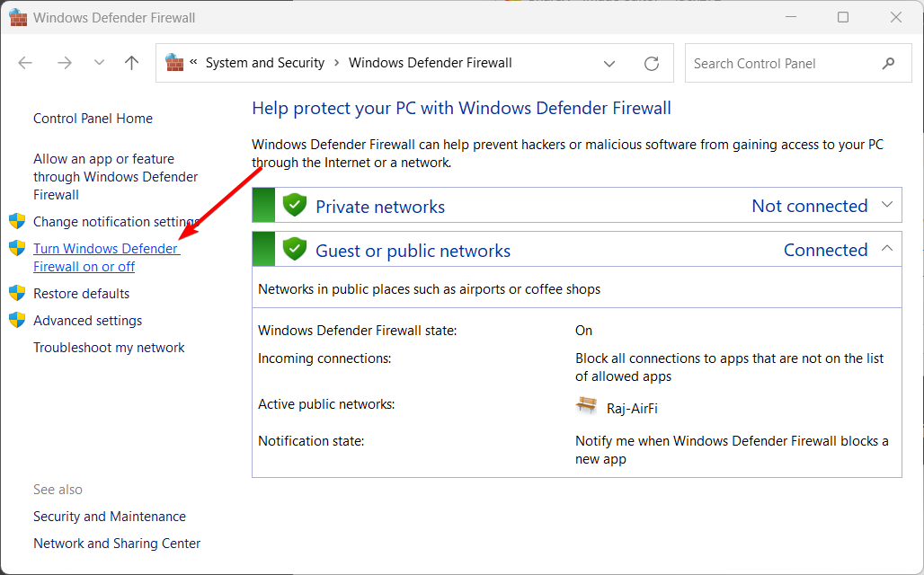Click the Help protect your PC heading
Image resolution: width=924 pixels, height=575 pixels.
click(461, 109)
